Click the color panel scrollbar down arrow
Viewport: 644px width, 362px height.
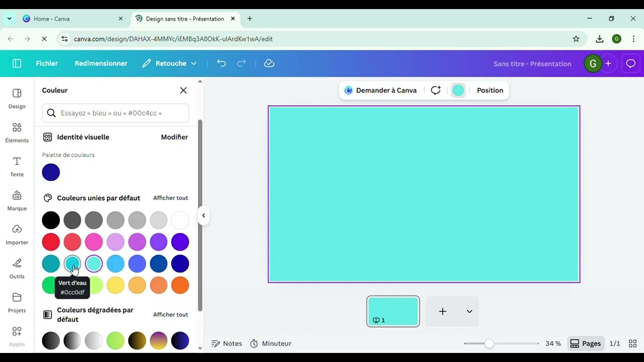200,348
